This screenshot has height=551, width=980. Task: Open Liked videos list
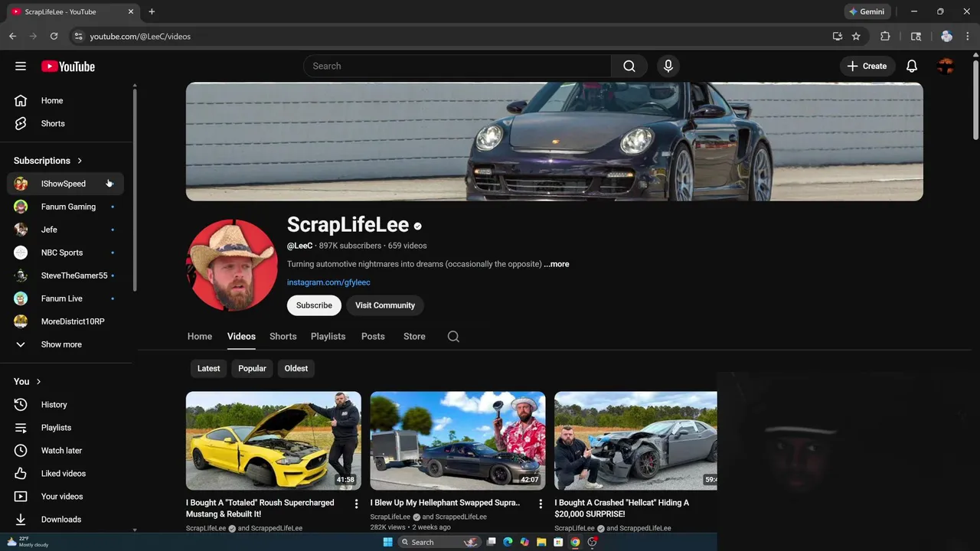click(x=65, y=474)
